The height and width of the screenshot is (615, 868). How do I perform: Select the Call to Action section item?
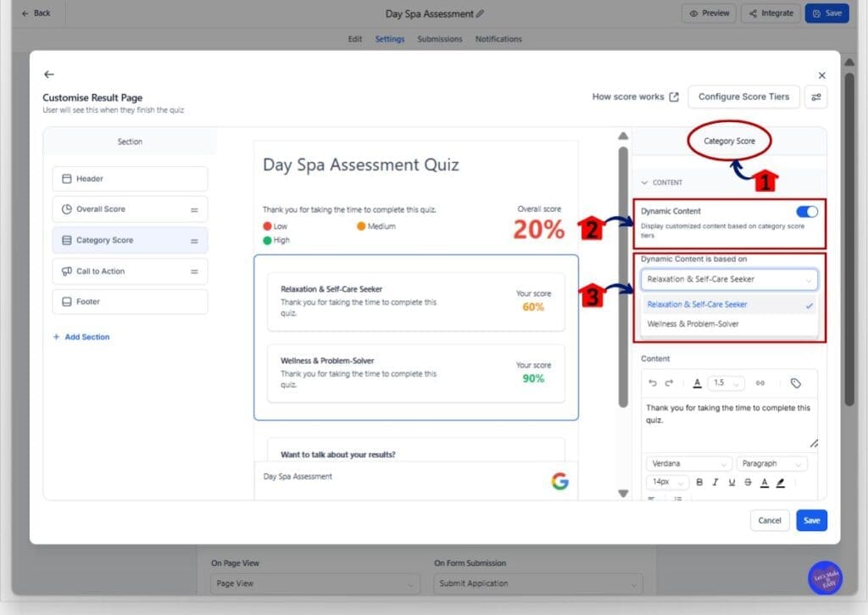(130, 271)
